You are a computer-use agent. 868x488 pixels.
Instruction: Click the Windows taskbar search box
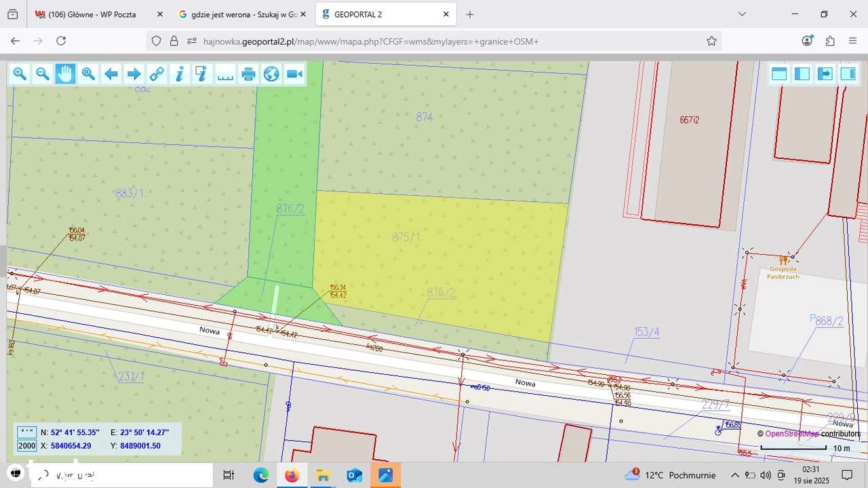pyautogui.click(x=121, y=475)
